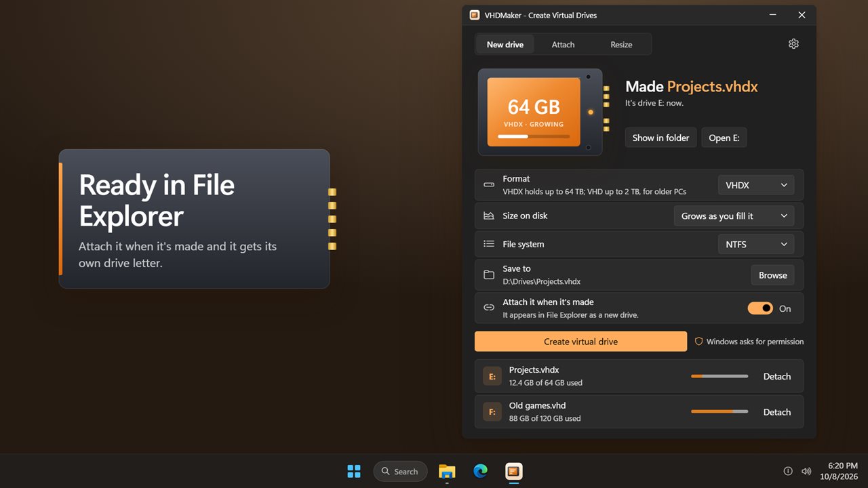Image resolution: width=868 pixels, height=488 pixels.
Task: Detach the Projects.vhdx drive
Action: pyautogui.click(x=777, y=376)
